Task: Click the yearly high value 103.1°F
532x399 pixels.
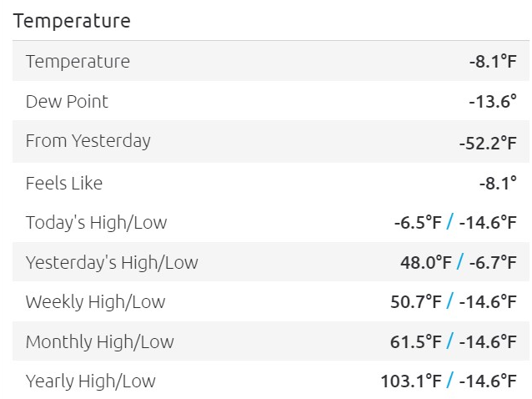Action: [411, 381]
